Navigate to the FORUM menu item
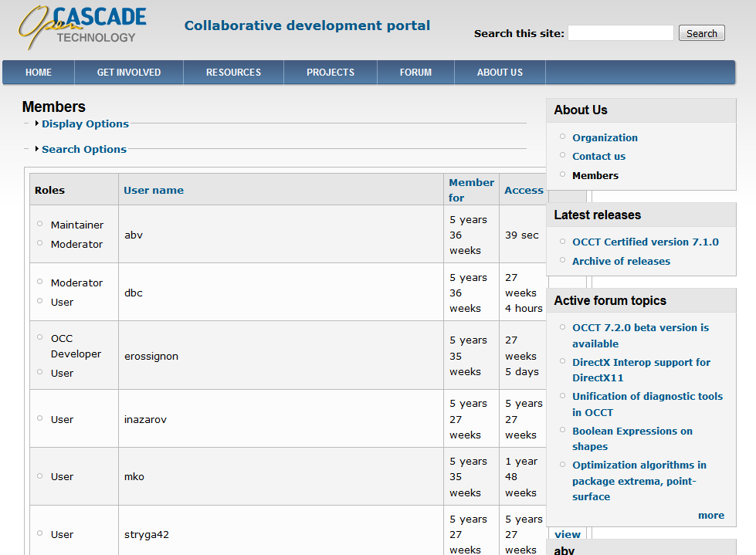756x555 pixels. [x=415, y=73]
